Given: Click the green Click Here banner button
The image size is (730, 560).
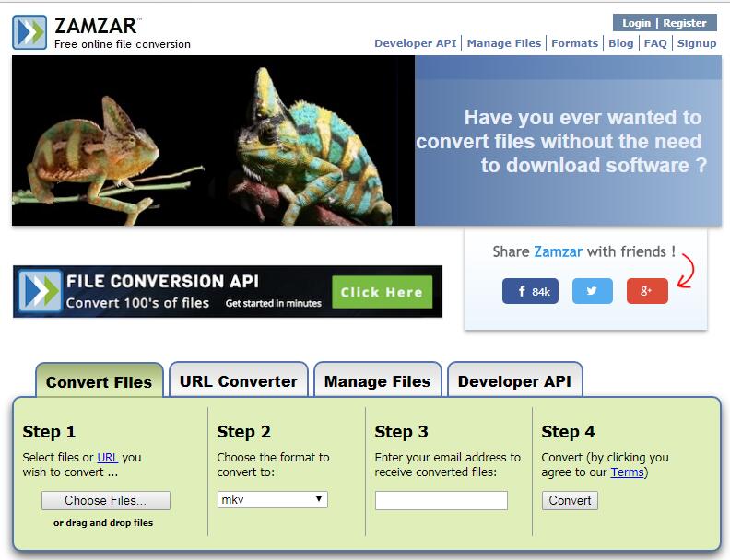Looking at the screenshot, I should point(382,292).
